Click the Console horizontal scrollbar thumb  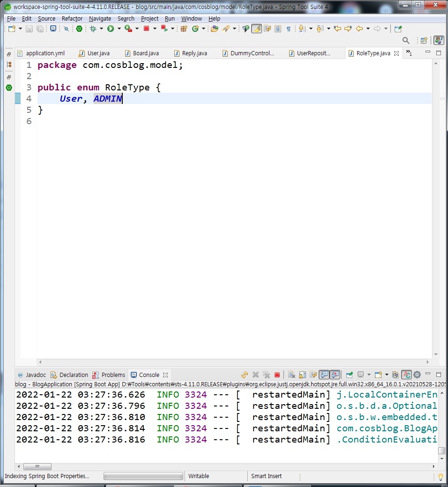pyautogui.click(x=37, y=466)
